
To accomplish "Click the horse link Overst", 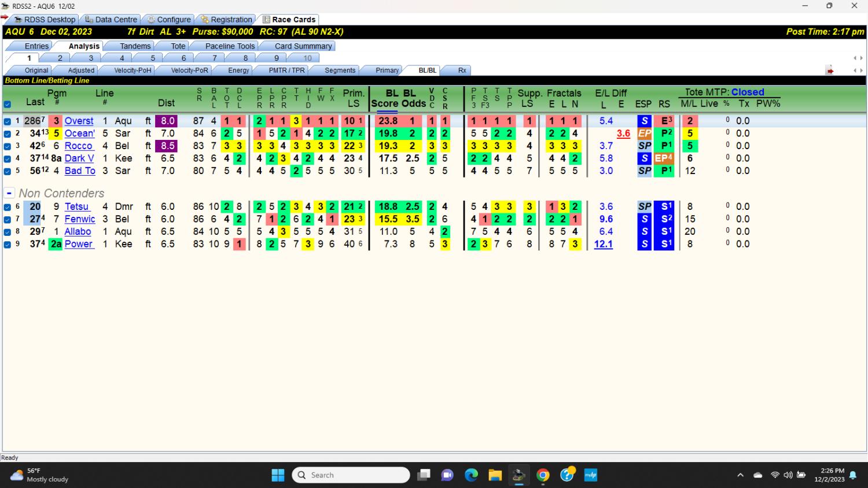I will [x=79, y=121].
